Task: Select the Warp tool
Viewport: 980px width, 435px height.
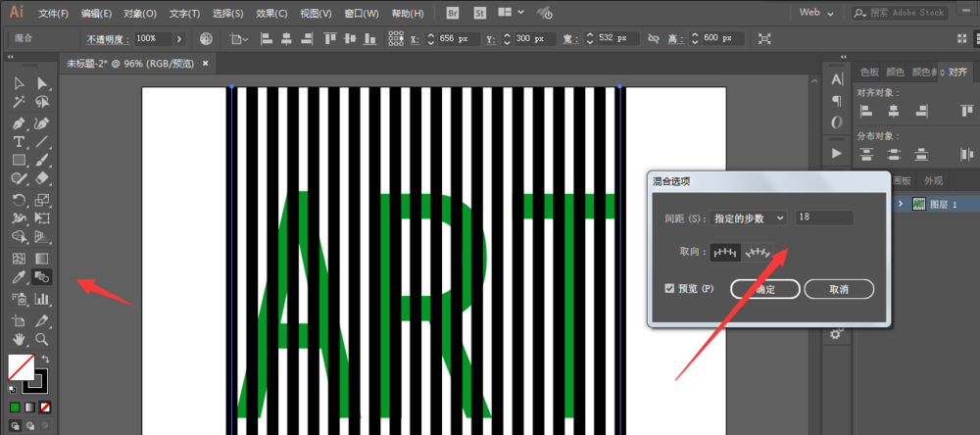Action: (20, 218)
